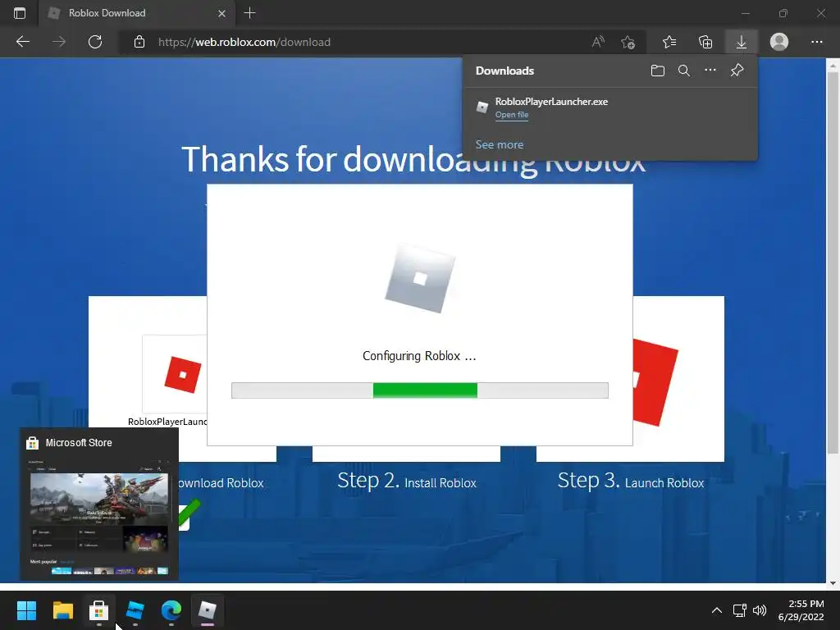840x630 pixels.
Task: Open the browser profile menu
Action: [779, 42]
